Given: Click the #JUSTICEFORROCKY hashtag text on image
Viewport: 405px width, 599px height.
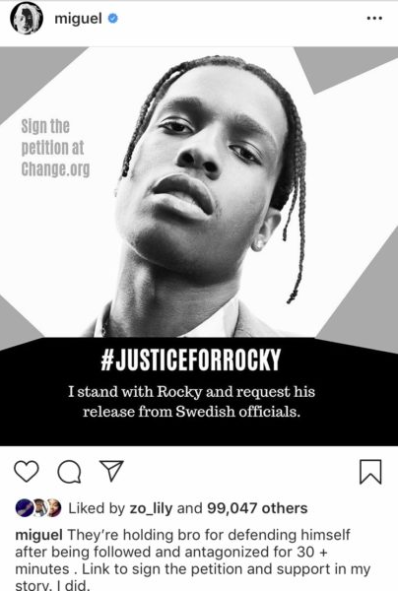Looking at the screenshot, I should click(191, 359).
